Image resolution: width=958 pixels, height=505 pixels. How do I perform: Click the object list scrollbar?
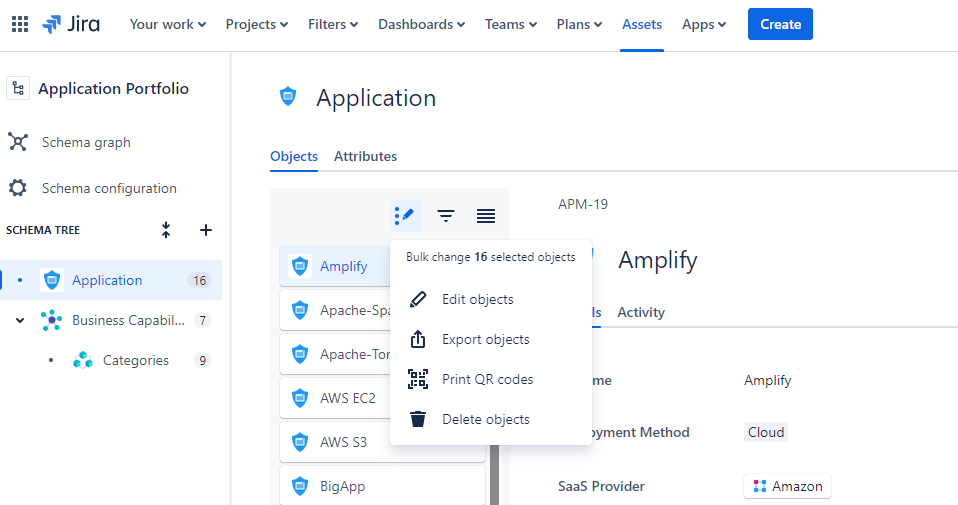[x=494, y=475]
